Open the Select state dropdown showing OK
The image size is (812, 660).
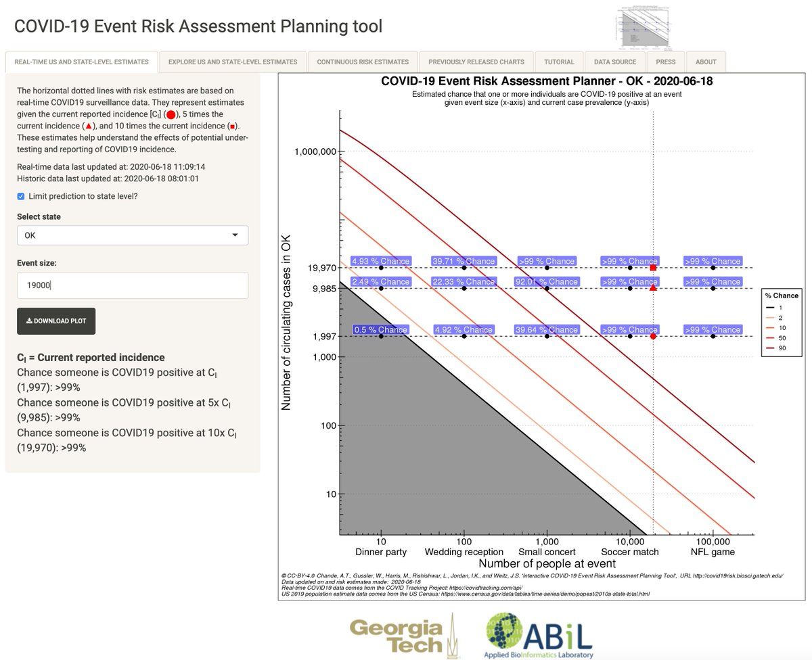(x=133, y=235)
